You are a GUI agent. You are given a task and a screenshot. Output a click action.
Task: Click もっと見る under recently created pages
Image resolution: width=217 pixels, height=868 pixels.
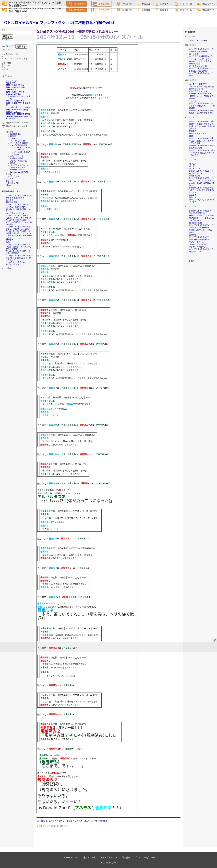(6, 269)
